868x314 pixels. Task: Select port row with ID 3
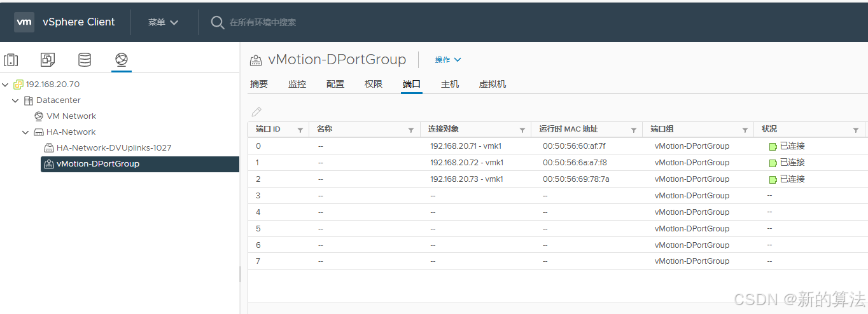[x=557, y=196]
